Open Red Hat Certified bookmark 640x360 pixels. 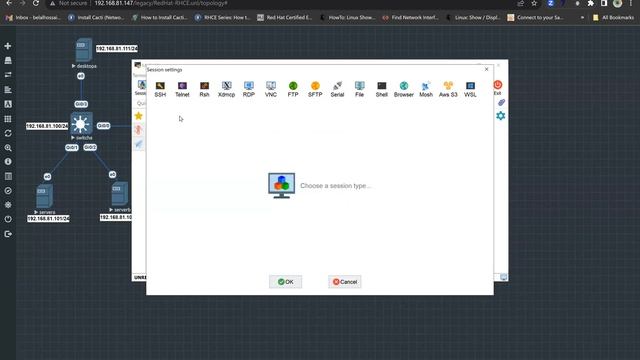[284, 18]
